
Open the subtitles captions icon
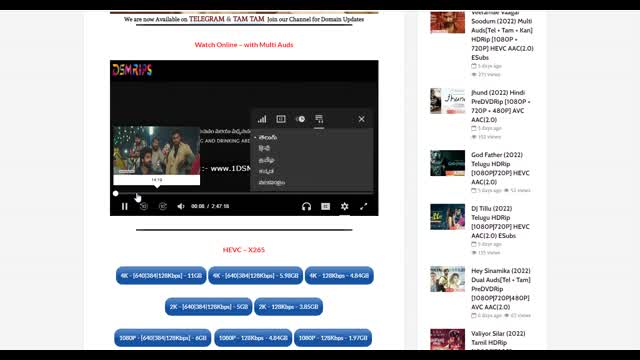coord(325,207)
